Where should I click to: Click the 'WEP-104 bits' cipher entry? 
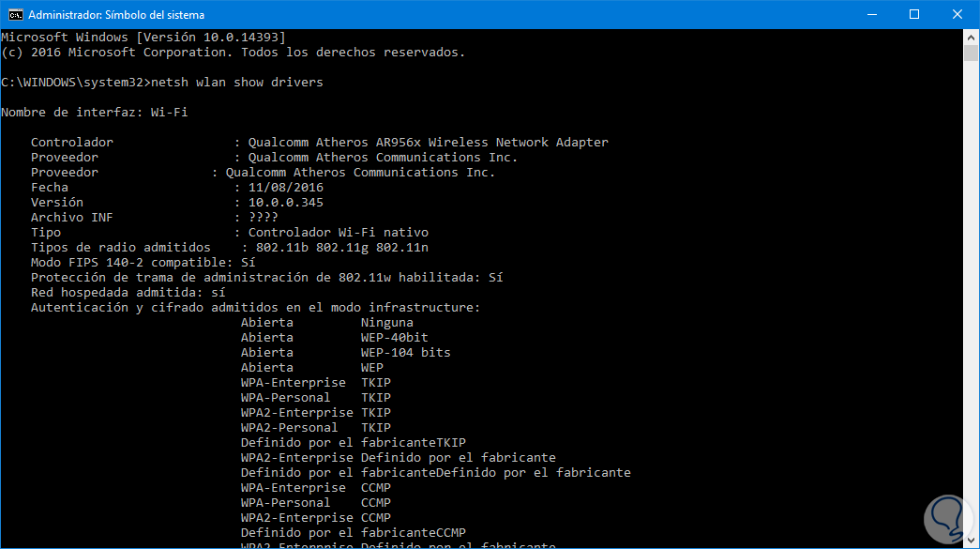[405, 353]
